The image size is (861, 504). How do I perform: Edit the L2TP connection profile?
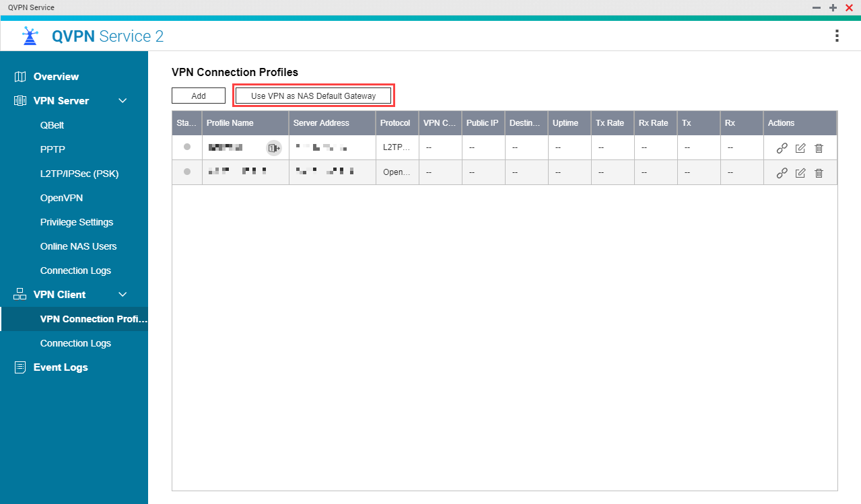coord(800,148)
